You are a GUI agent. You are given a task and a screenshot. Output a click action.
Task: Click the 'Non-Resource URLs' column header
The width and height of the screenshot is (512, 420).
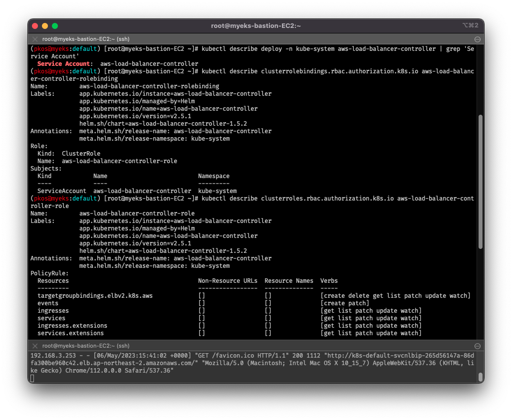click(x=228, y=281)
